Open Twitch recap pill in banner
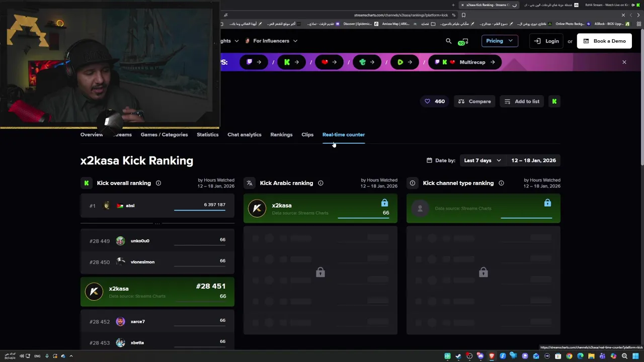The image size is (644, 362). point(254,62)
